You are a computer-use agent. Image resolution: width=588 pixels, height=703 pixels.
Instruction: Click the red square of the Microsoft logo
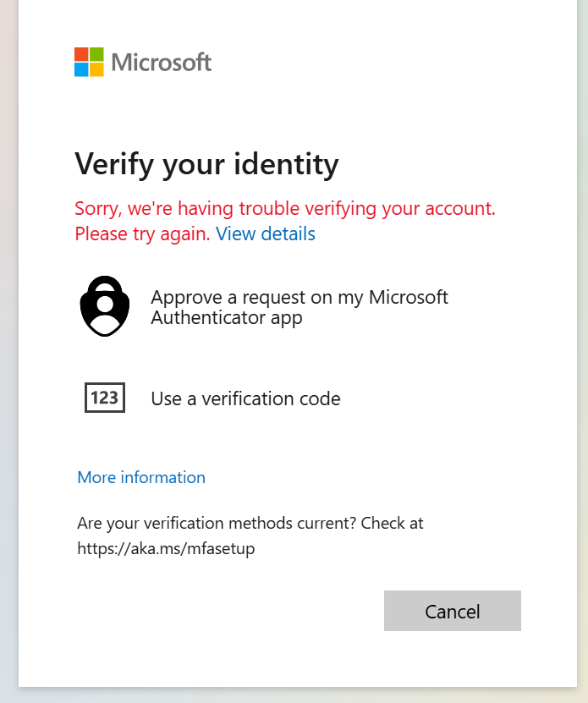coord(81,54)
